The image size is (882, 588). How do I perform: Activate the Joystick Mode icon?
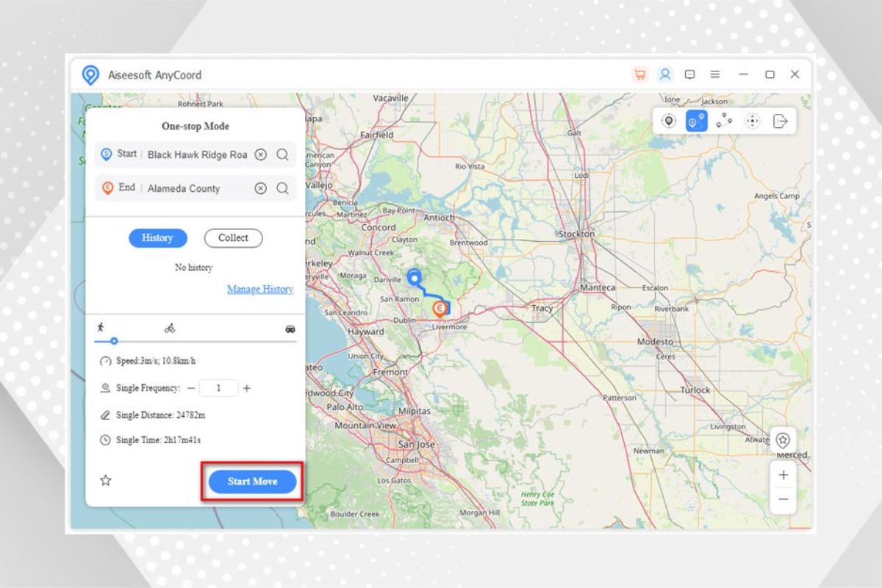pyautogui.click(x=752, y=121)
